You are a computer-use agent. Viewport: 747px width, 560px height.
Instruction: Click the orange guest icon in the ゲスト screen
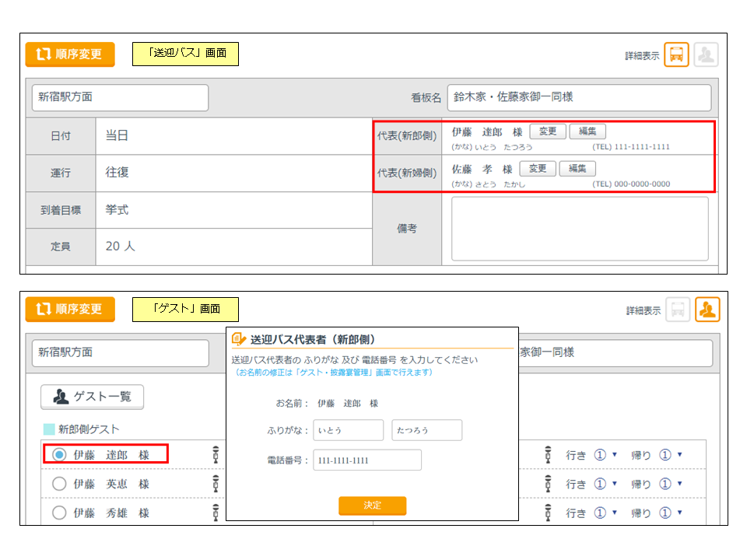tap(707, 310)
